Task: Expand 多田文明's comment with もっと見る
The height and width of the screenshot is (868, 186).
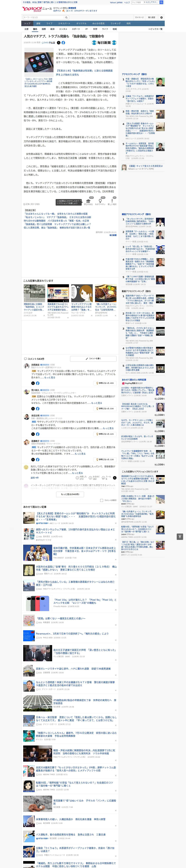Action: (x=108, y=428)
